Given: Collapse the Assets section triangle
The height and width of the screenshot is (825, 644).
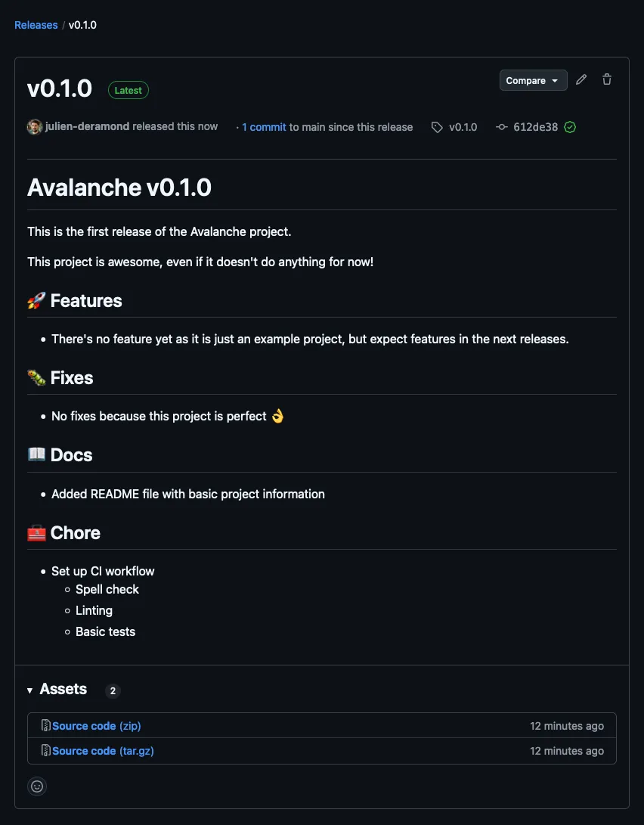Looking at the screenshot, I should 30,690.
